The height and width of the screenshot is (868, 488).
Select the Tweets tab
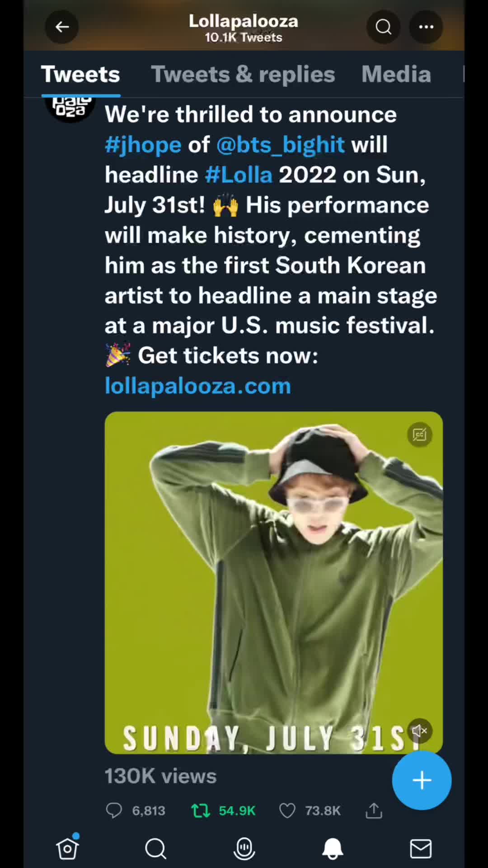coord(80,75)
